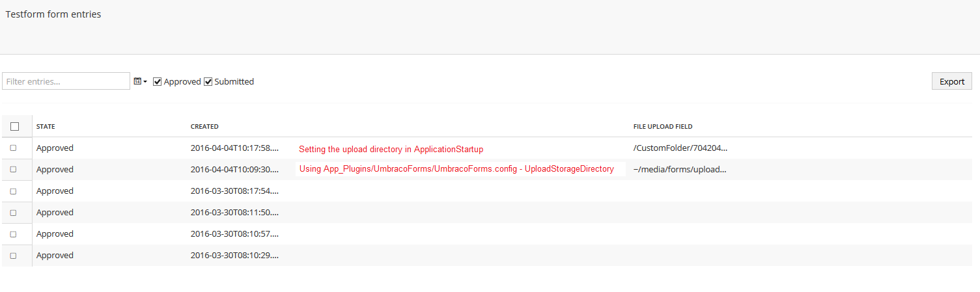
Task: Click the Testform form entries title
Action: (x=53, y=14)
